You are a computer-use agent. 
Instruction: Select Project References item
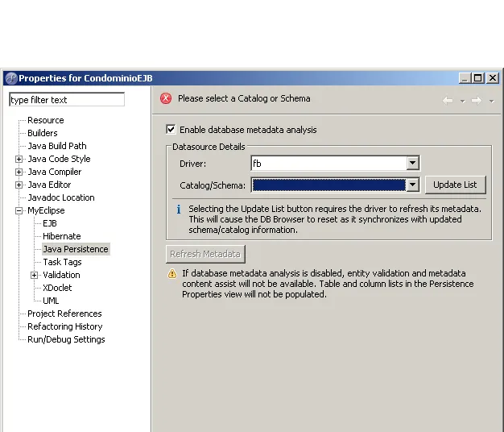[64, 314]
